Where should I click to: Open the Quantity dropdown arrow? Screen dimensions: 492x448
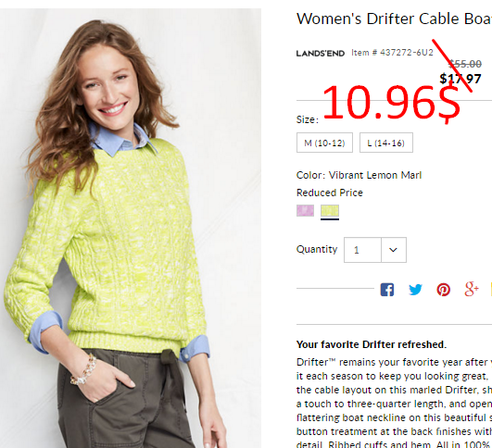[394, 250]
